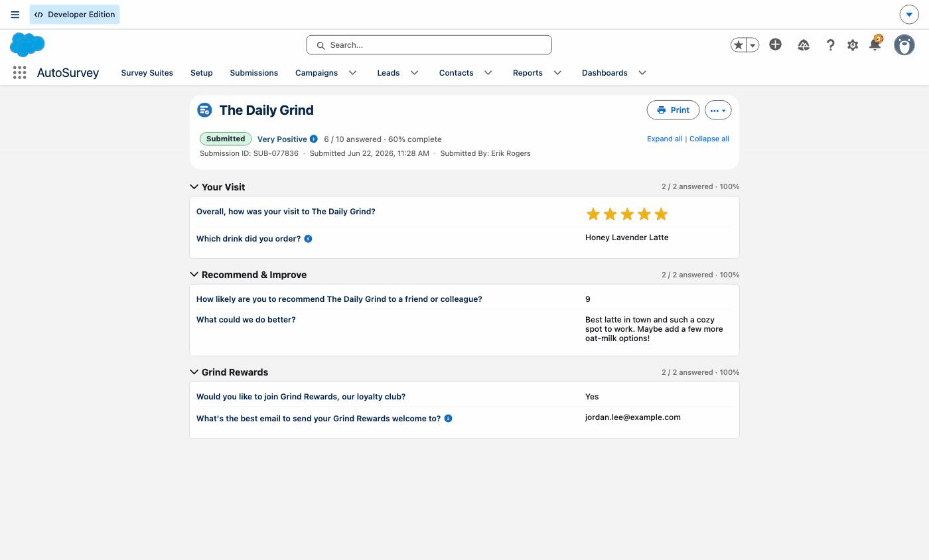This screenshot has height=560, width=929.
Task: Expand the Leads tab dropdown chevron
Action: tap(415, 73)
